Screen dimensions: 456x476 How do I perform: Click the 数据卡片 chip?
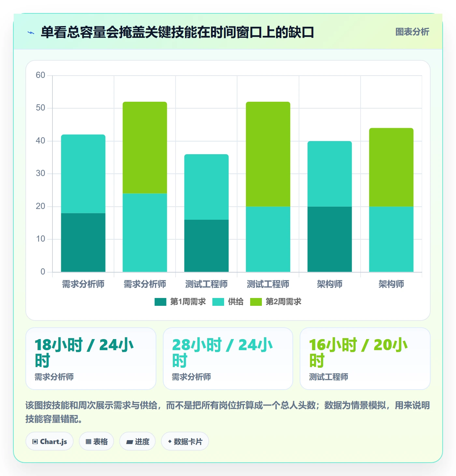click(185, 441)
